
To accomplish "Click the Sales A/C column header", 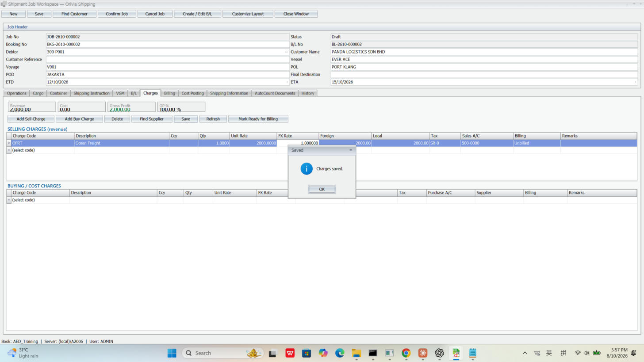I will point(487,136).
